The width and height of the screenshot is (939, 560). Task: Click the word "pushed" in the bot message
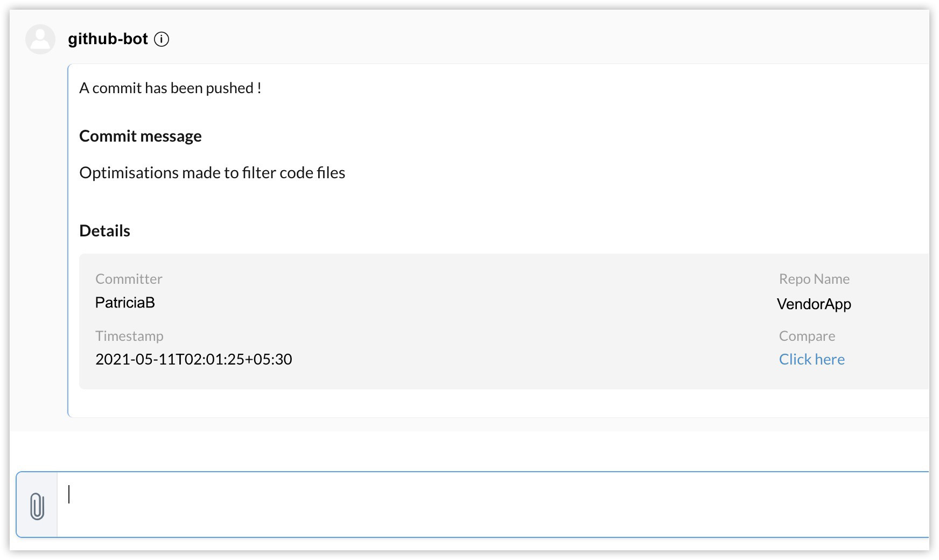pyautogui.click(x=229, y=88)
